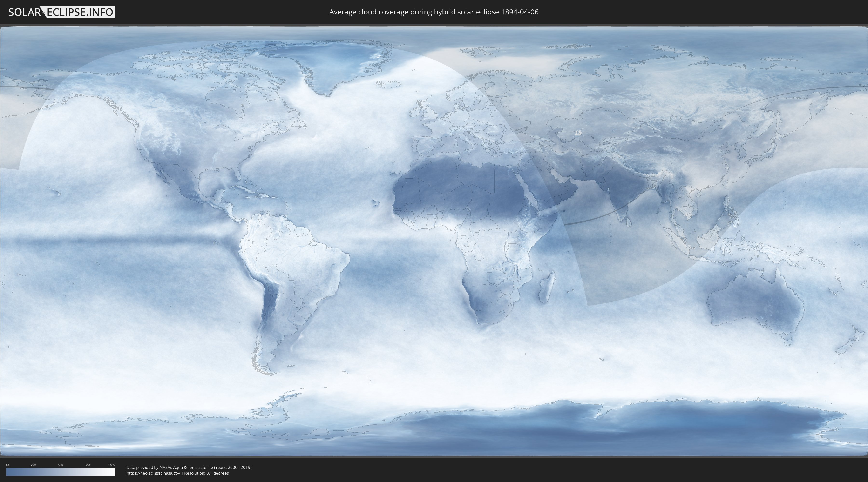868x482 pixels.
Task: Click 'Data provided by NASAs Aqua & Terra satellite' text
Action: tap(170, 467)
